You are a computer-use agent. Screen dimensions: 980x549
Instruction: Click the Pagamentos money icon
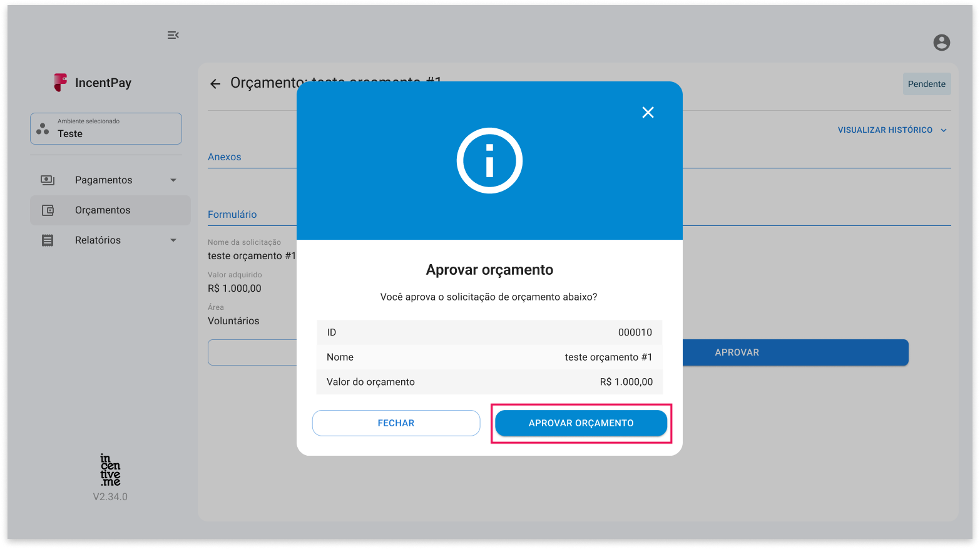coord(48,180)
